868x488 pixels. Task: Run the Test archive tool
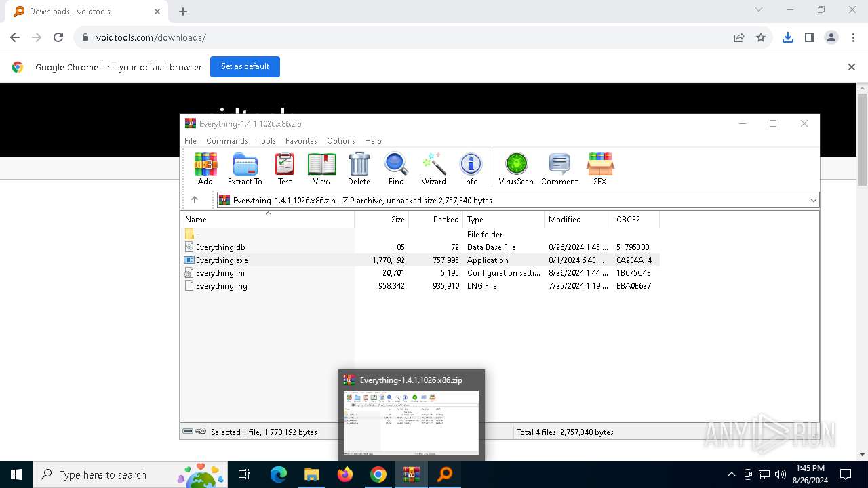(x=285, y=169)
